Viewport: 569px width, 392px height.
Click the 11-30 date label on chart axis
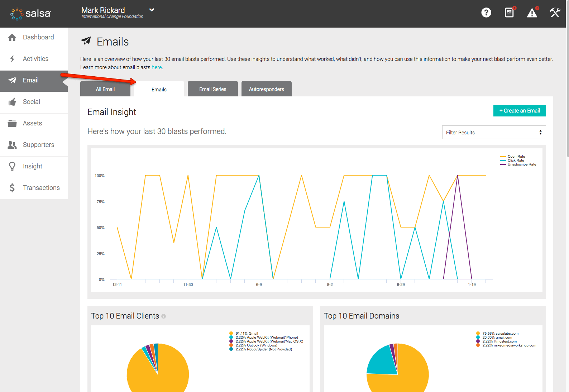pyautogui.click(x=188, y=285)
